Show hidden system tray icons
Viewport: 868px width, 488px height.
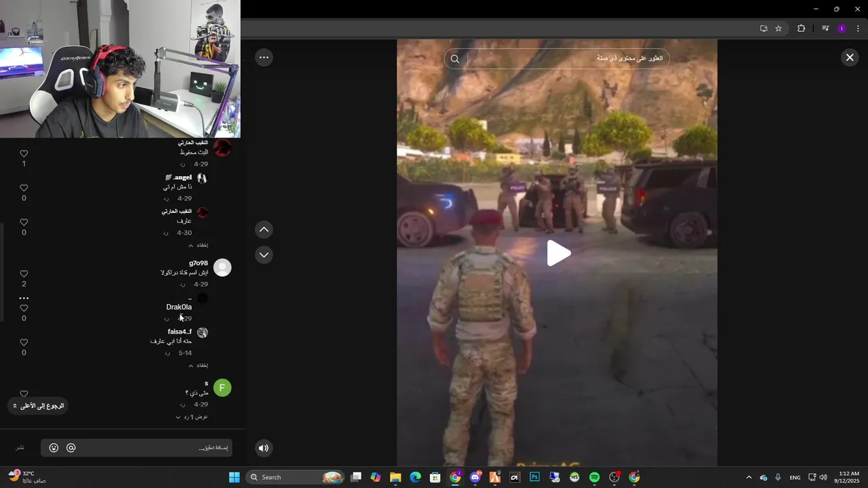tap(749, 477)
